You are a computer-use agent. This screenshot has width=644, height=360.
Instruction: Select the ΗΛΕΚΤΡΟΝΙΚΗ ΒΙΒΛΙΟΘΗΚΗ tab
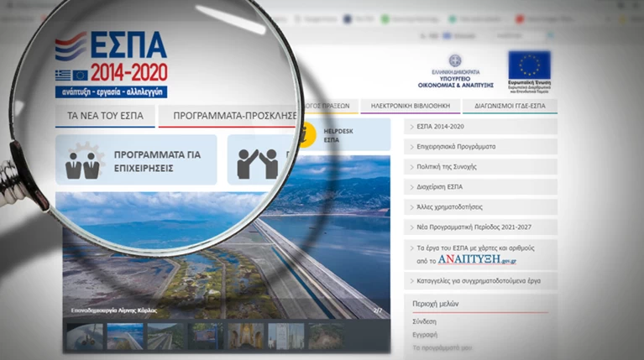411,106
